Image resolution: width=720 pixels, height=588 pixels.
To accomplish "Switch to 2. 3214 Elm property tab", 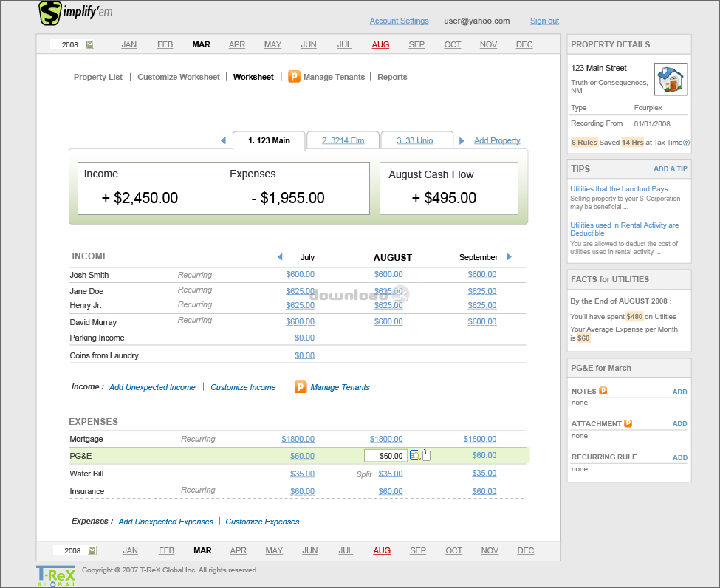I will [x=343, y=140].
